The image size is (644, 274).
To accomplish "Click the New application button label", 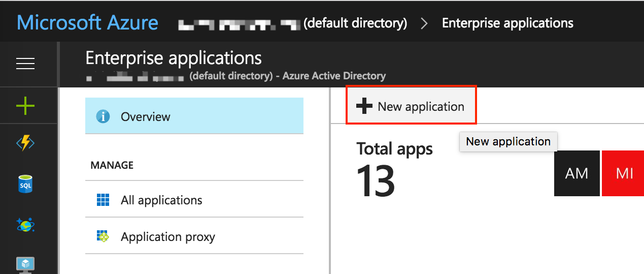I will tap(421, 106).
